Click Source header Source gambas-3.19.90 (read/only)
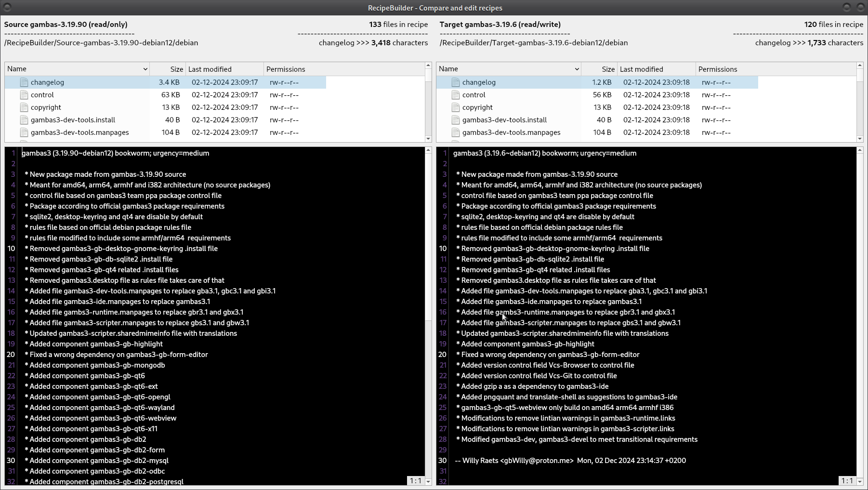Screen dimensions: 868x490 point(66,24)
